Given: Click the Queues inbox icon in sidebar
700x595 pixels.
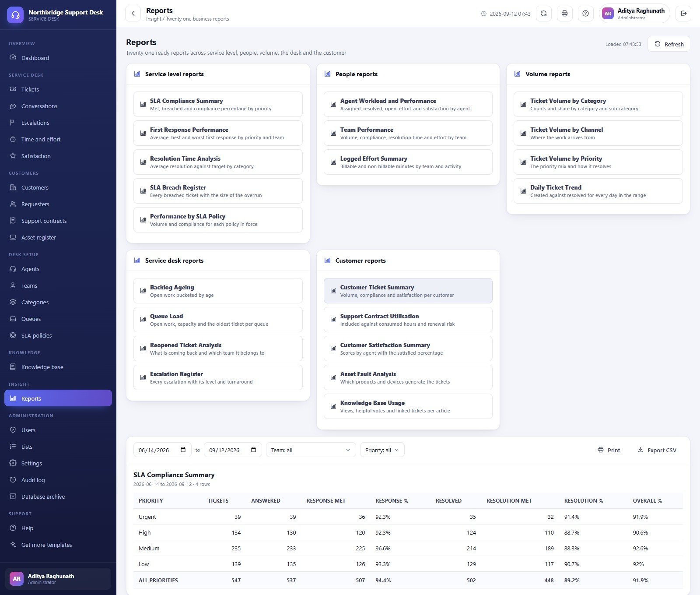Looking at the screenshot, I should [x=13, y=319].
